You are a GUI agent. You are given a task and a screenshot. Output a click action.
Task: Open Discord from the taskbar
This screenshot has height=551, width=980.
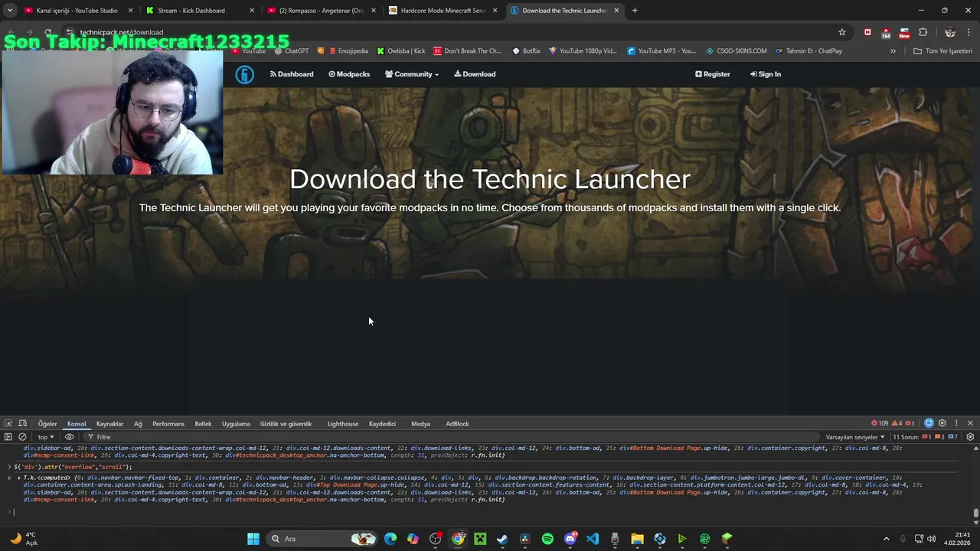click(570, 539)
